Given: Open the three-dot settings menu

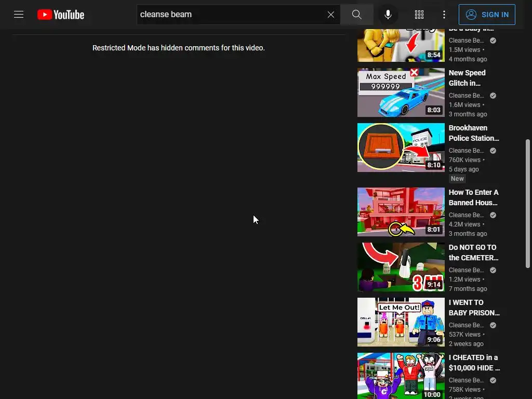Looking at the screenshot, I should [444, 15].
